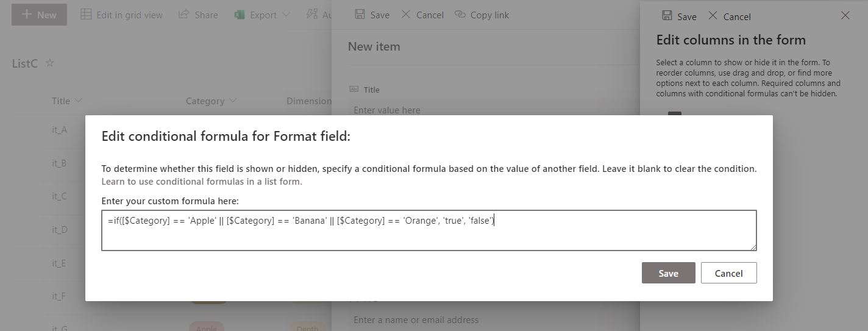Click the Copy link icon
868x331 pixels.
tap(460, 14)
